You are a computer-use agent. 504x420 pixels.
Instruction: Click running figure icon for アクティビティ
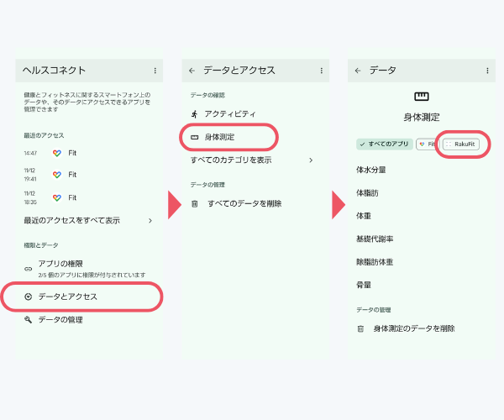coord(194,114)
